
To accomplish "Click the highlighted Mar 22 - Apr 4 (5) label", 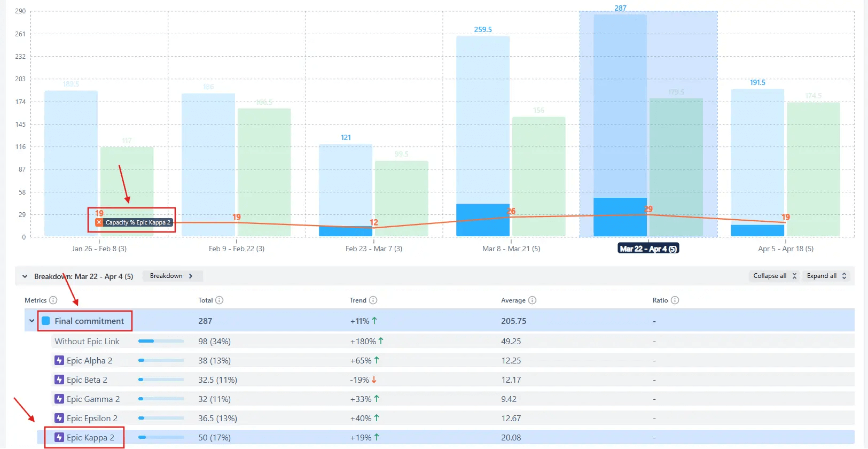I will 648,249.
